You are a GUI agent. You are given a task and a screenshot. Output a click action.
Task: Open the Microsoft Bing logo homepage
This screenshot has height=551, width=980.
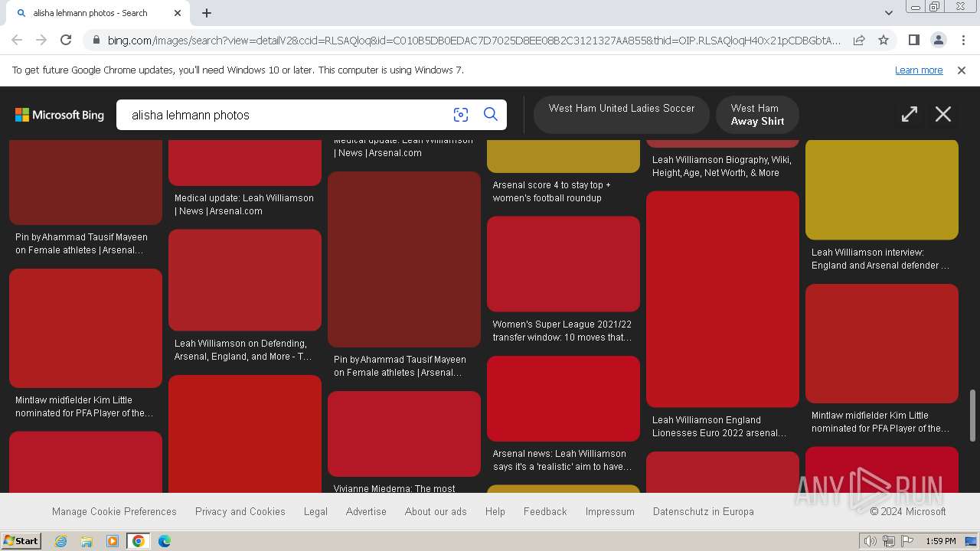pyautogui.click(x=60, y=115)
